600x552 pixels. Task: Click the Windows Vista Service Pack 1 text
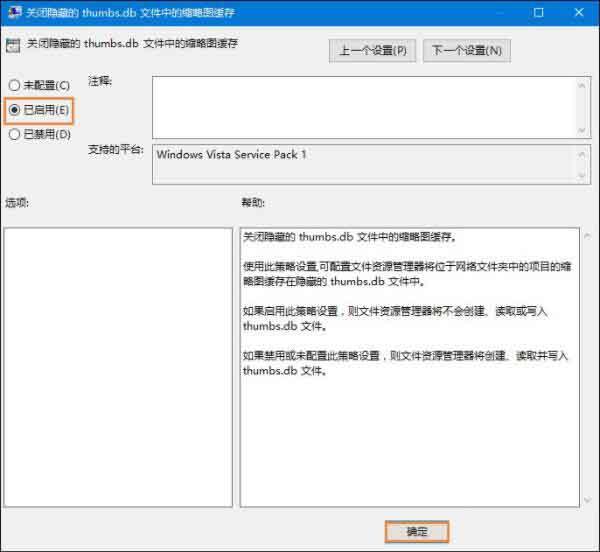[232, 155]
